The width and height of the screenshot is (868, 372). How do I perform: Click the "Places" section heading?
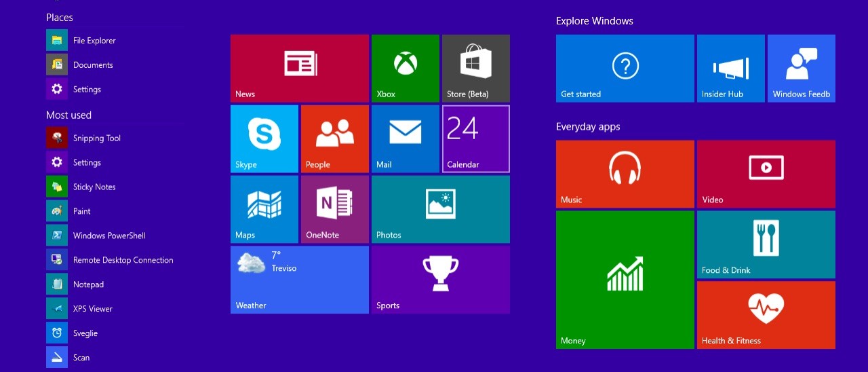pos(60,18)
